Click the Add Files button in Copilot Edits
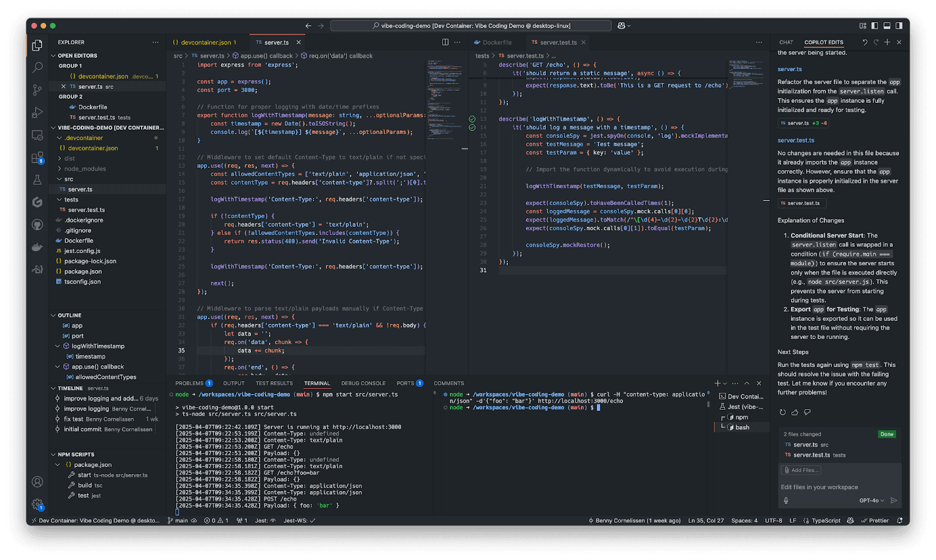Screen dimensions: 936x560 pyautogui.click(x=801, y=470)
